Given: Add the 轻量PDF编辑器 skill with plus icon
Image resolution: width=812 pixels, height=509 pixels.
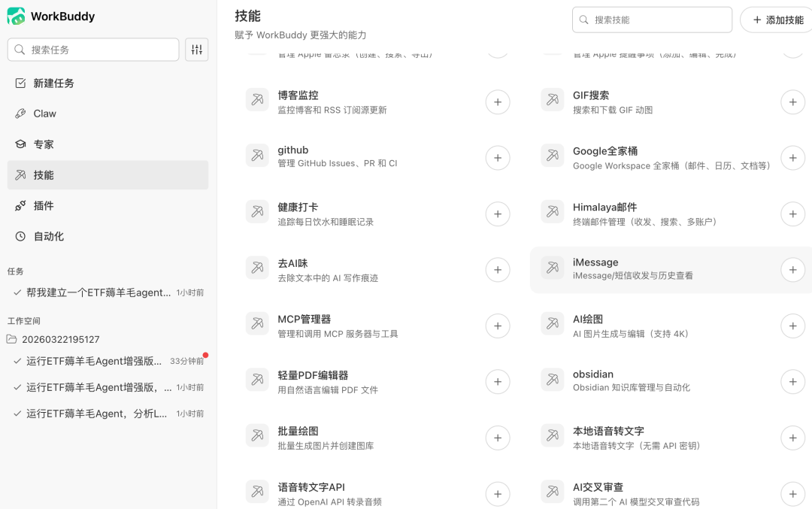Looking at the screenshot, I should click(497, 382).
